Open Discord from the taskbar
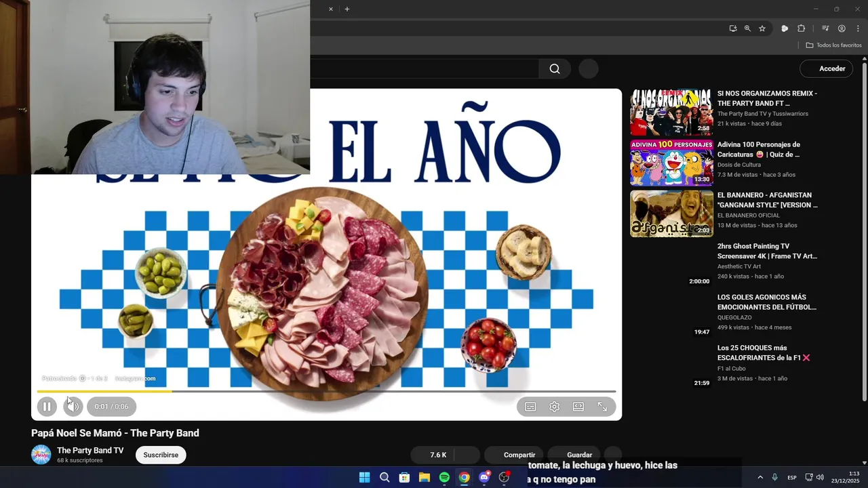 click(484, 477)
